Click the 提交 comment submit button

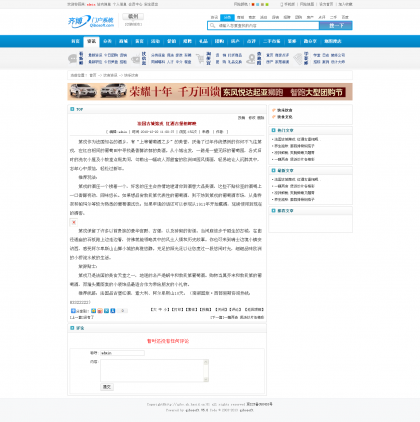click(107, 387)
